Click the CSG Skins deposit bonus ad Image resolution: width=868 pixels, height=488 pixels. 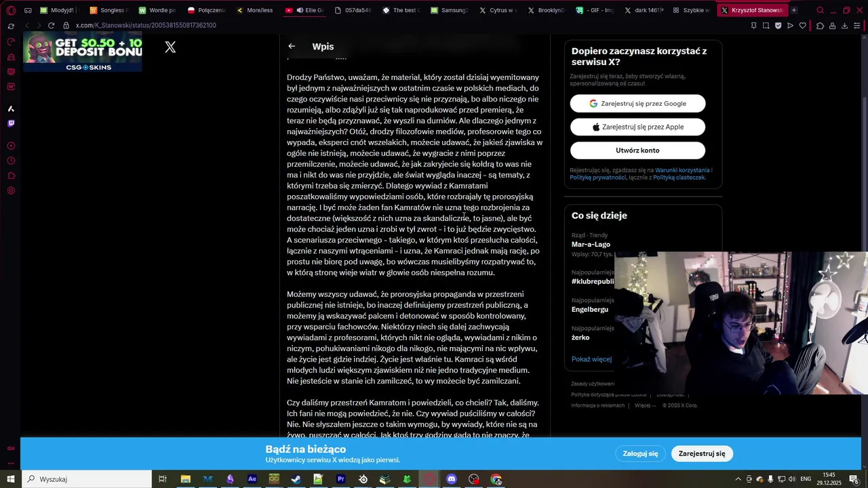[83, 52]
